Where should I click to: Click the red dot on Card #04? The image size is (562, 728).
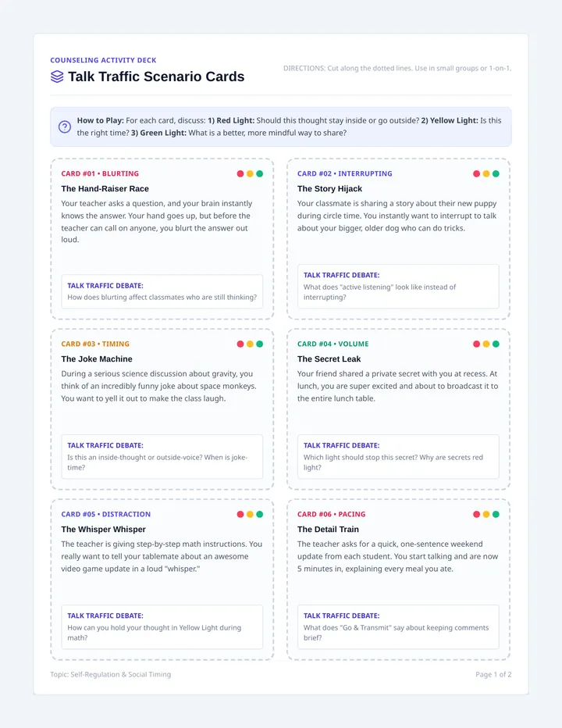(x=476, y=344)
